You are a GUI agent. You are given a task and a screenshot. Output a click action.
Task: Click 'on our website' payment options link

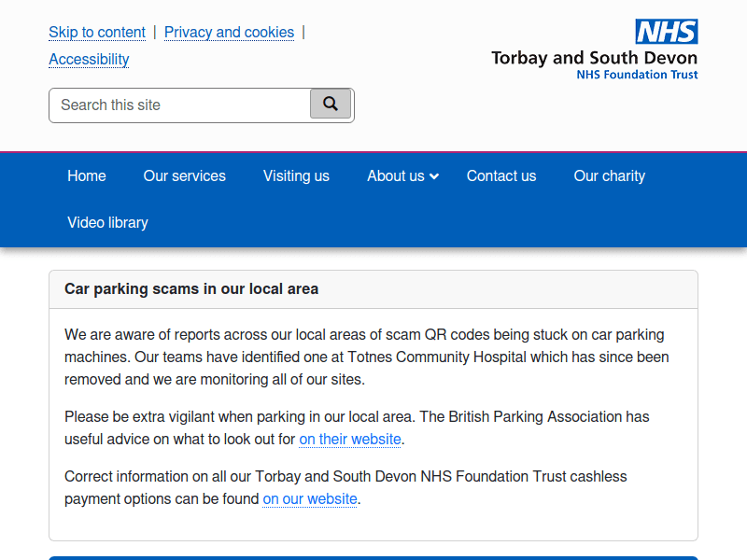(310, 498)
